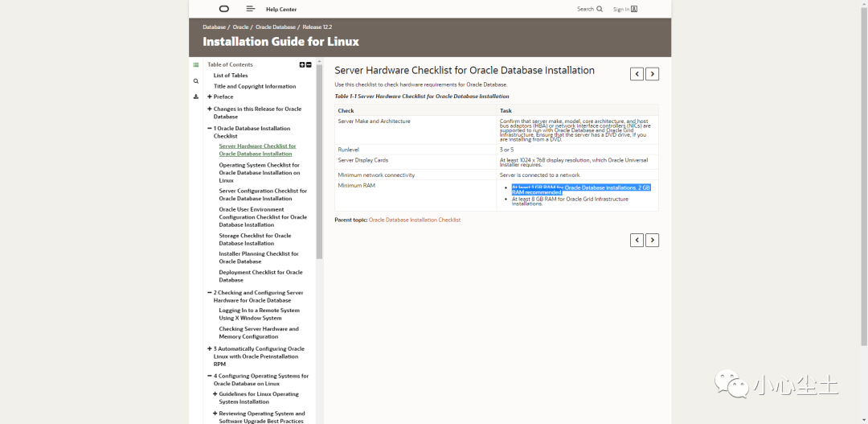Click the Oracle logo icon
The image size is (868, 424).
[223, 9]
